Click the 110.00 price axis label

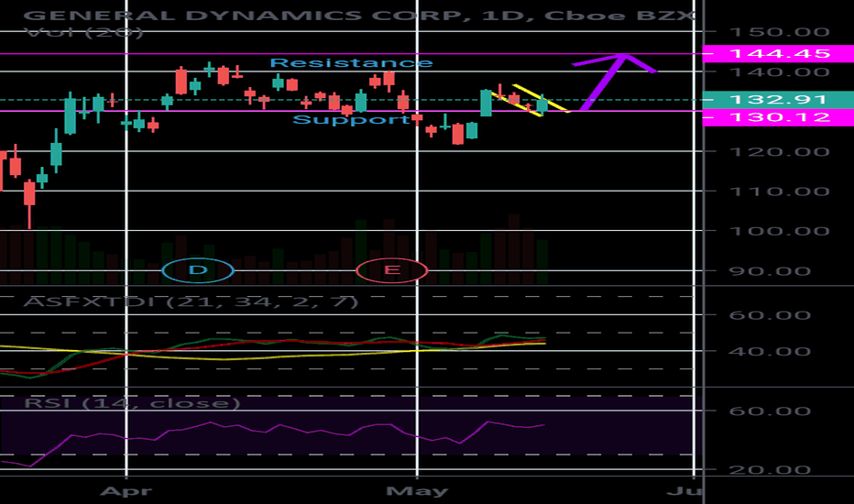780,192
